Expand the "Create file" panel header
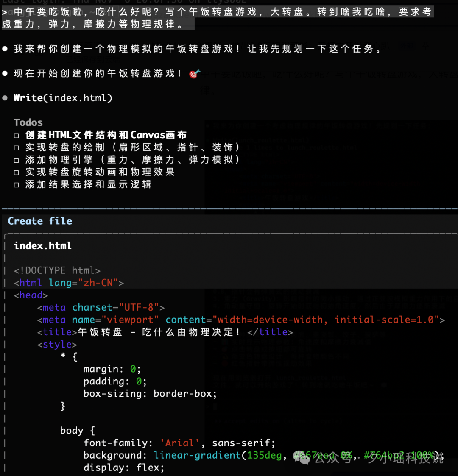The image size is (458, 476). pos(40,221)
